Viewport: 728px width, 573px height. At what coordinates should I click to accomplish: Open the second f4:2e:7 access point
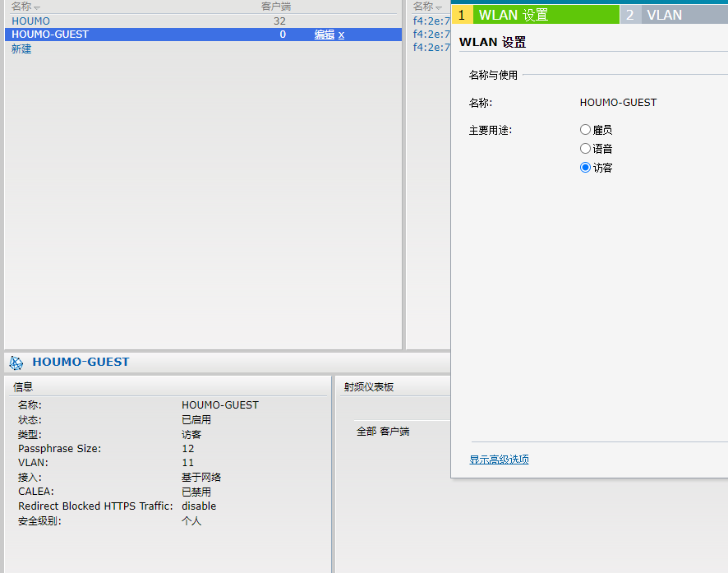coord(431,34)
